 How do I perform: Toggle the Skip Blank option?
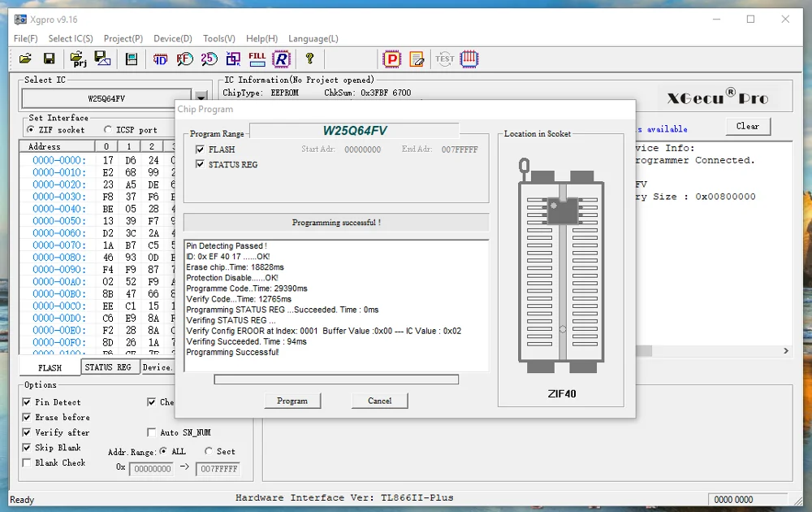(x=27, y=447)
